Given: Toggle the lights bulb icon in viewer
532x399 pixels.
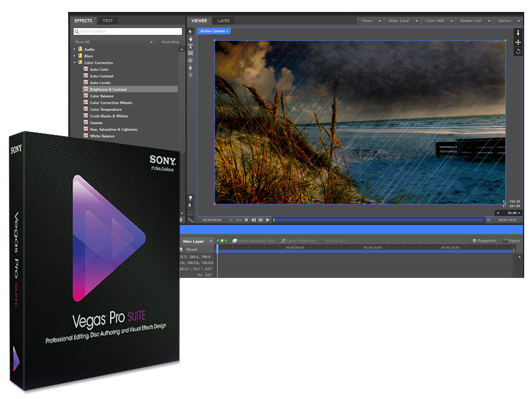Looking at the screenshot, I should (190, 198).
